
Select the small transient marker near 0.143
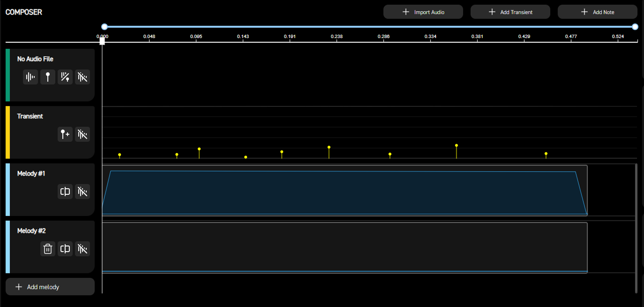tap(246, 157)
